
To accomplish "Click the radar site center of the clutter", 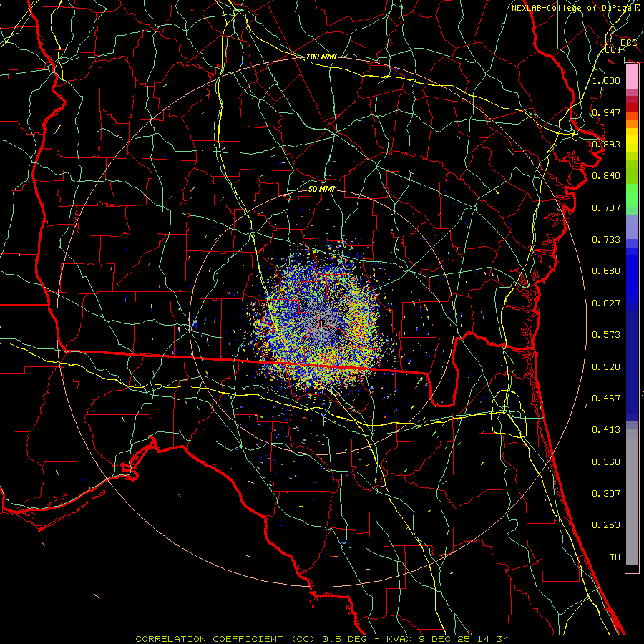I will click(x=323, y=323).
